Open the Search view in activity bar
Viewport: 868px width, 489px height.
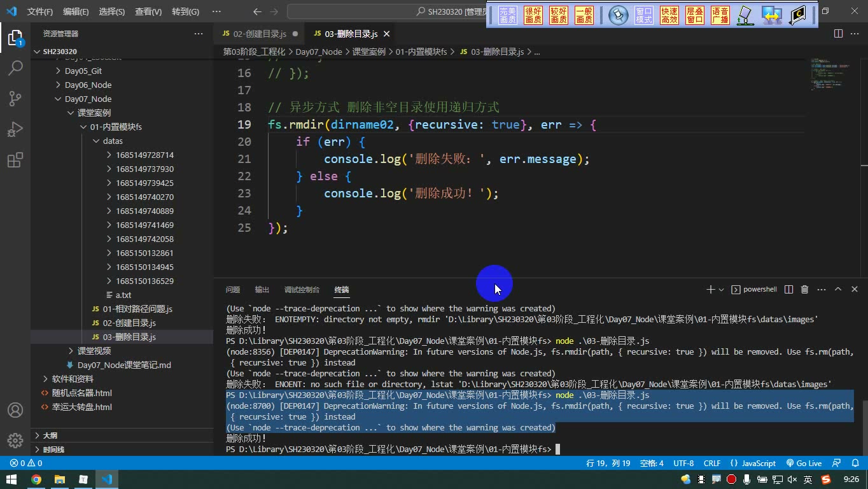click(x=15, y=67)
